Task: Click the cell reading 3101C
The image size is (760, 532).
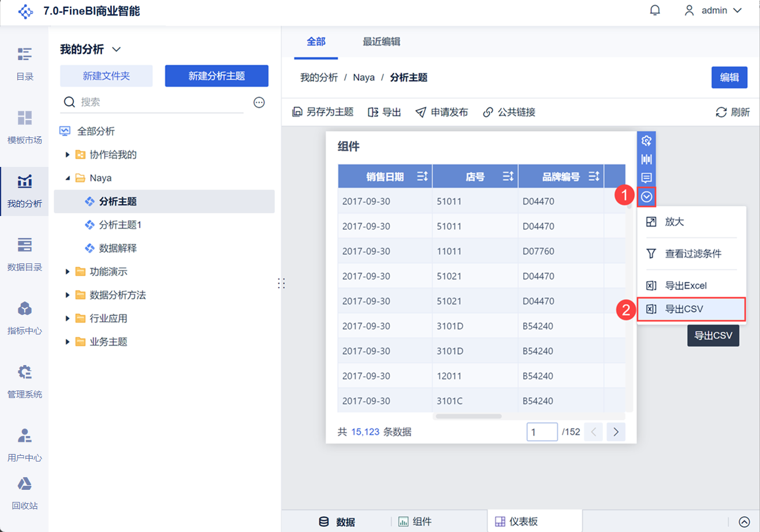Action: click(475, 401)
